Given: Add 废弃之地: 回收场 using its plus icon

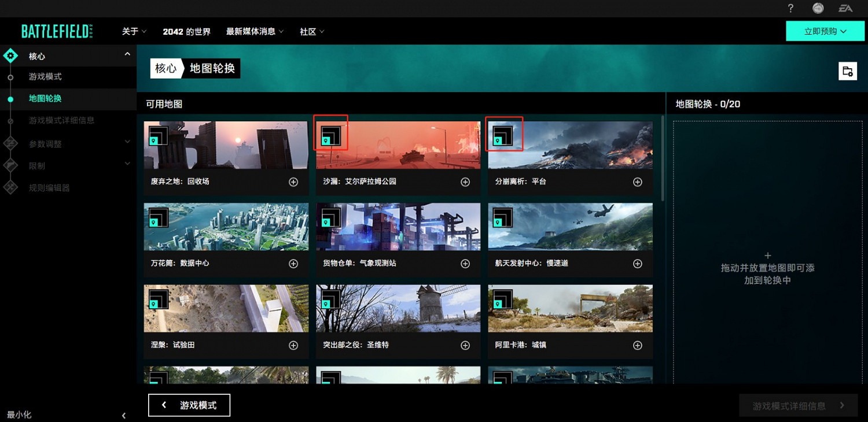Looking at the screenshot, I should [x=293, y=182].
